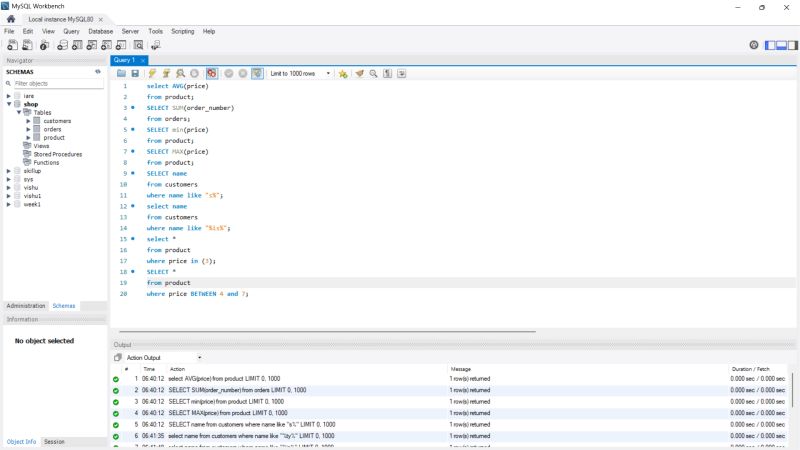800x450 pixels.
Task: Open the Session tab
Action: [54, 441]
